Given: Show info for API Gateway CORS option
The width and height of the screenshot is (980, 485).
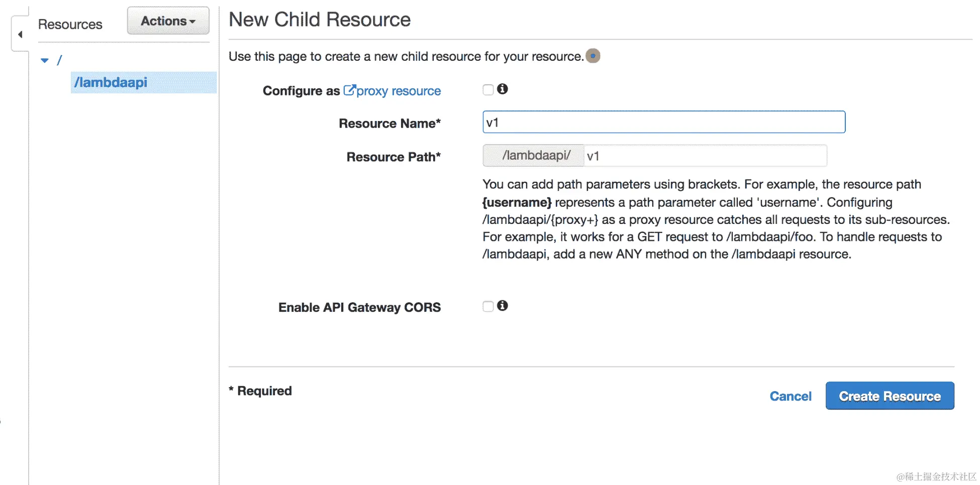Looking at the screenshot, I should tap(503, 305).
